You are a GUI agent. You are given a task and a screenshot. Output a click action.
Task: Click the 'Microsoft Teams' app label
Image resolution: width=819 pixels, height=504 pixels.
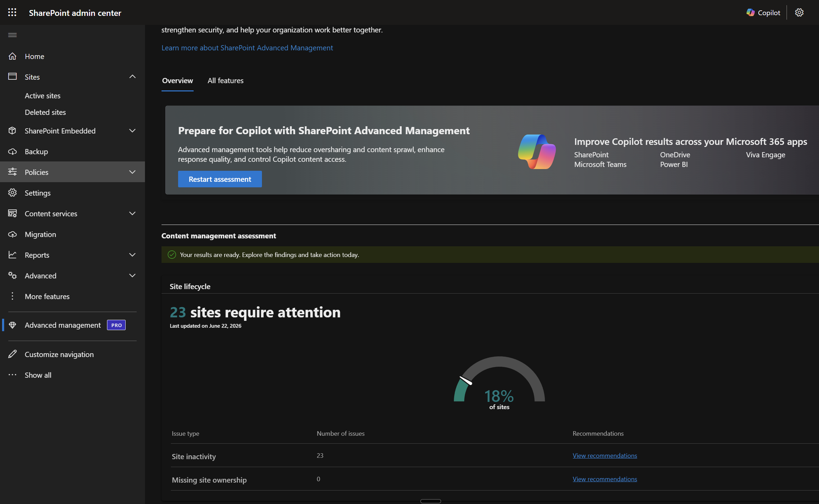(x=600, y=164)
